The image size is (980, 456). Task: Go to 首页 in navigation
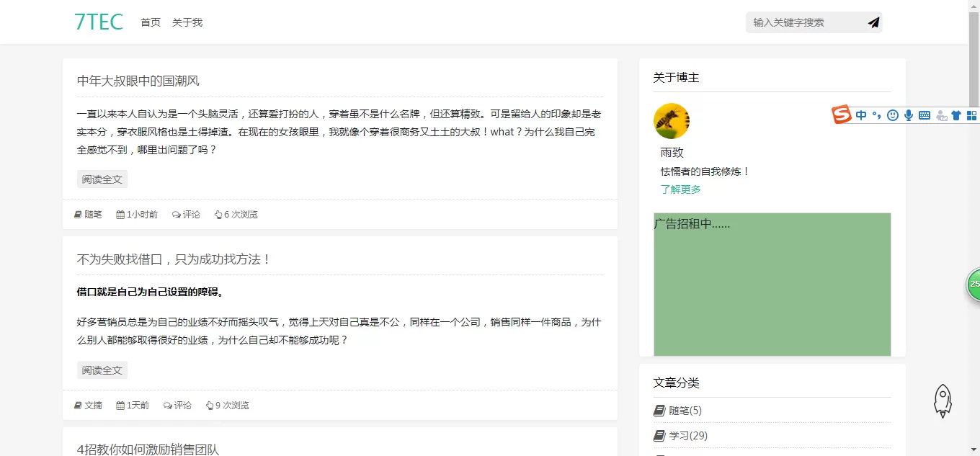[151, 22]
